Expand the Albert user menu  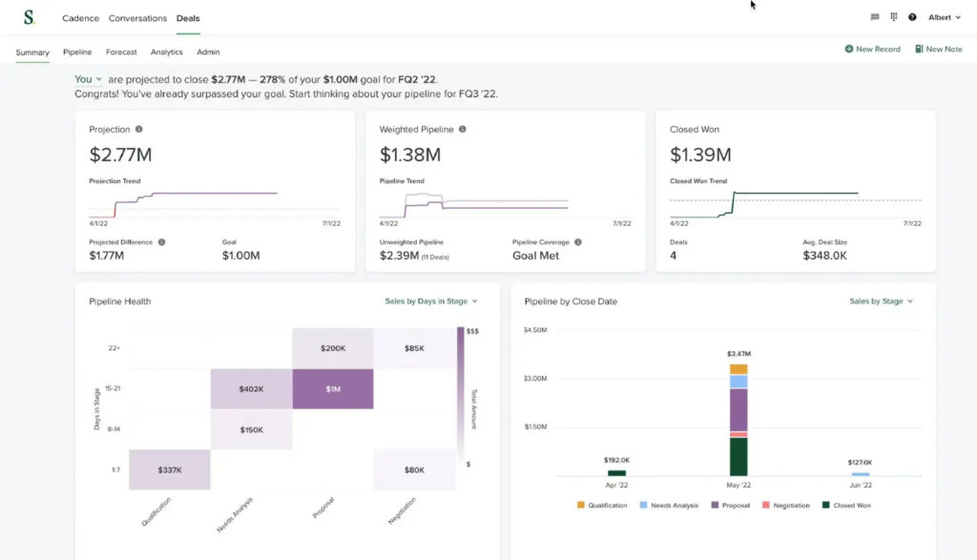tap(944, 17)
